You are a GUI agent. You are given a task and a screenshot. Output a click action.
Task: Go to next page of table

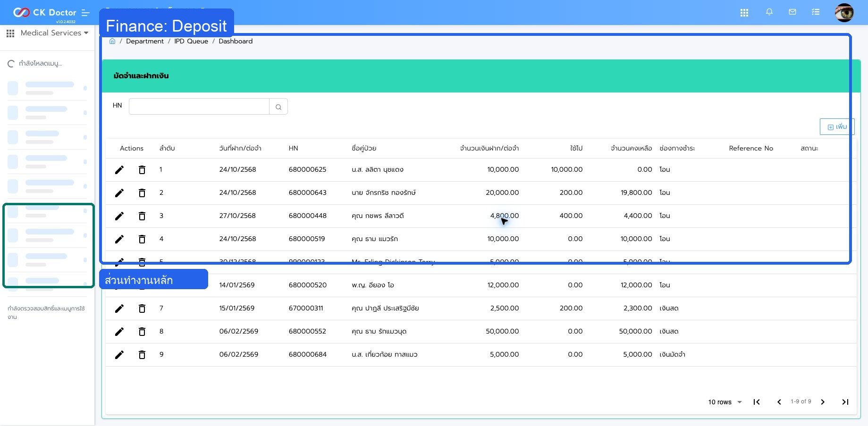coord(823,402)
